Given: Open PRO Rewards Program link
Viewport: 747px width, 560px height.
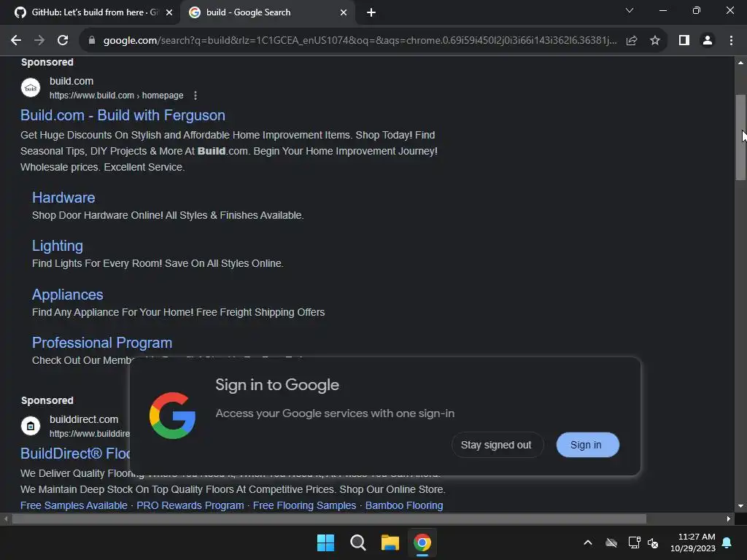Looking at the screenshot, I should tap(190, 505).
